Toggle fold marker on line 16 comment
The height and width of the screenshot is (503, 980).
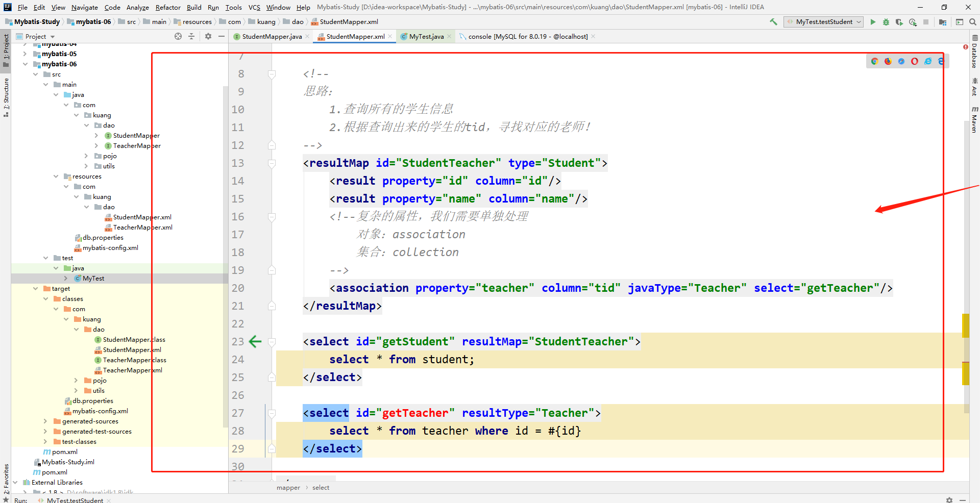coord(272,217)
